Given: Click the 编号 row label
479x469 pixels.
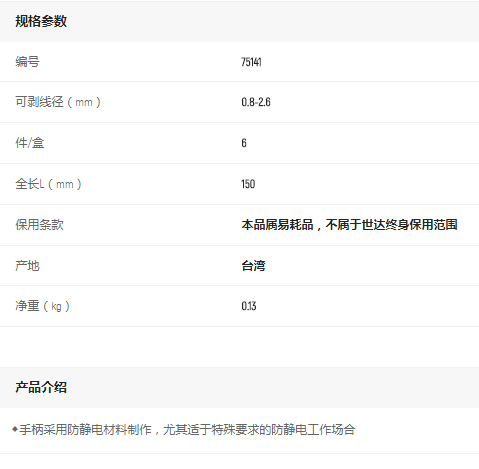Looking at the screenshot, I should tap(27, 62).
